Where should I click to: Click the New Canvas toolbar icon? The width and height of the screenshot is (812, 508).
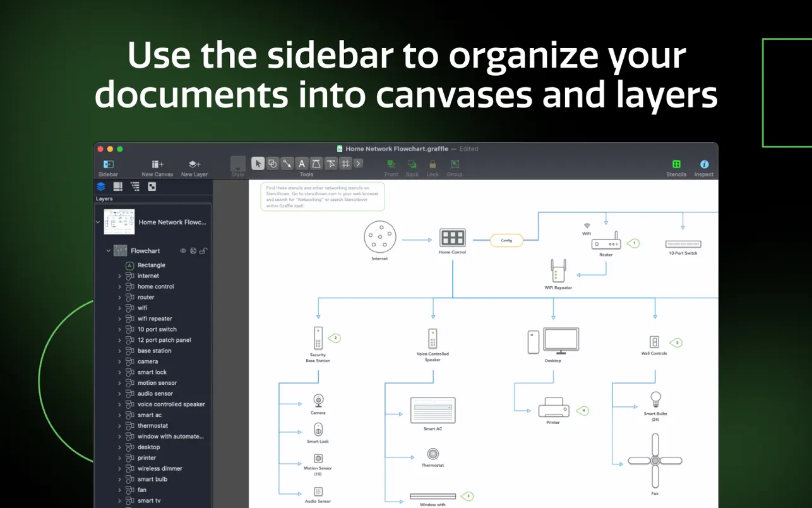(157, 164)
